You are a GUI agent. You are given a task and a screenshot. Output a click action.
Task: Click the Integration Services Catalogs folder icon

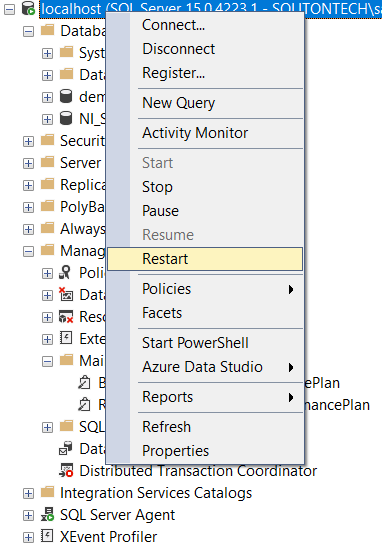click(x=47, y=492)
